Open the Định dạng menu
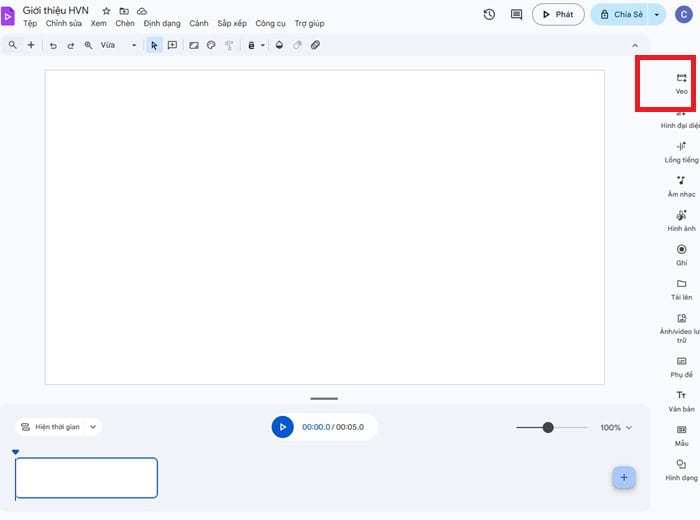 162,23
